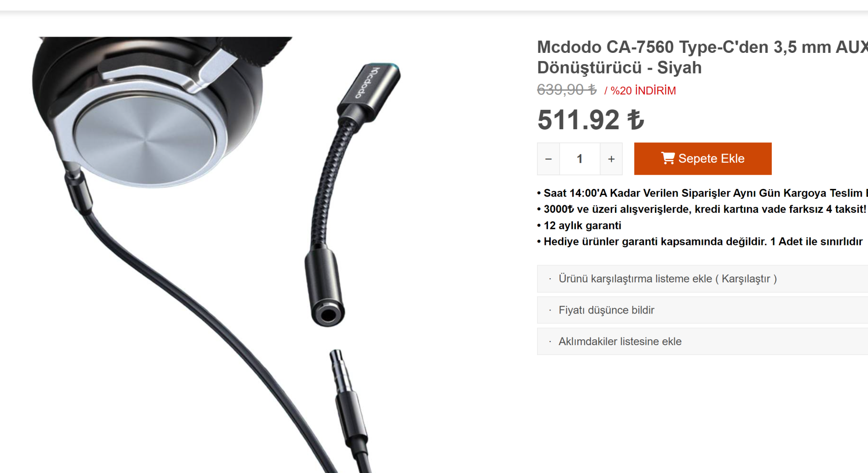Viewport: 868px width, 473px height.
Task: Click the crossed-out 639,90 ₺ old price
Action: (566, 90)
